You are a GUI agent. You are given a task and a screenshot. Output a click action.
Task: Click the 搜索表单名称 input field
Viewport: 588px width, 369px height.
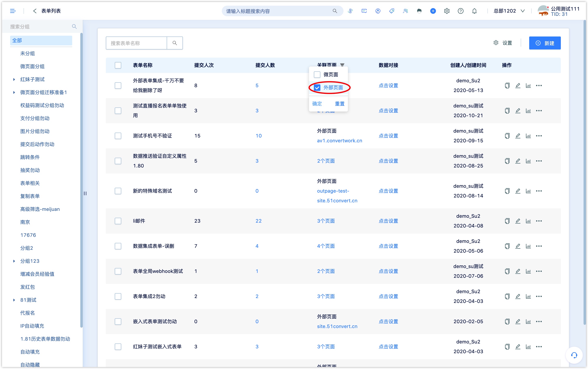pyautogui.click(x=136, y=43)
